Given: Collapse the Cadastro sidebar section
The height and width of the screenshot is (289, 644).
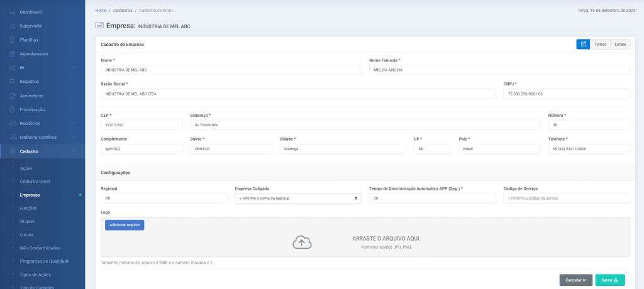Looking at the screenshot, I should point(74,151).
